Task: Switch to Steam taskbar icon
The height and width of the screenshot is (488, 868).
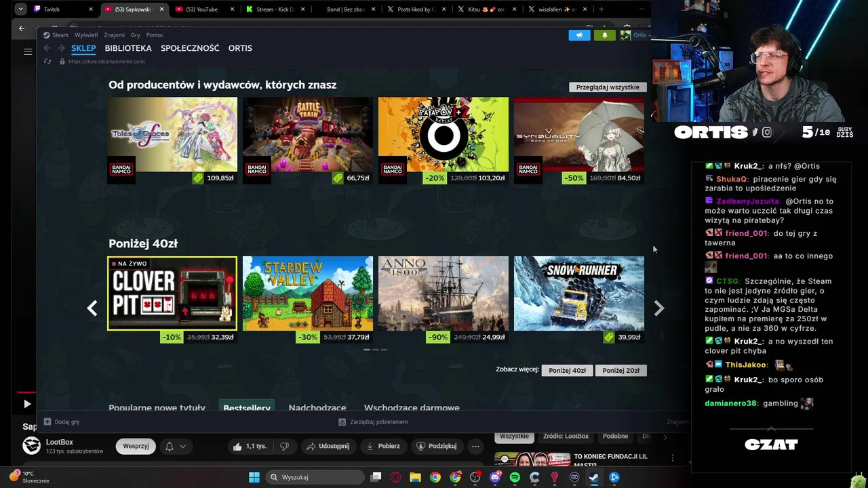Action: (x=594, y=477)
